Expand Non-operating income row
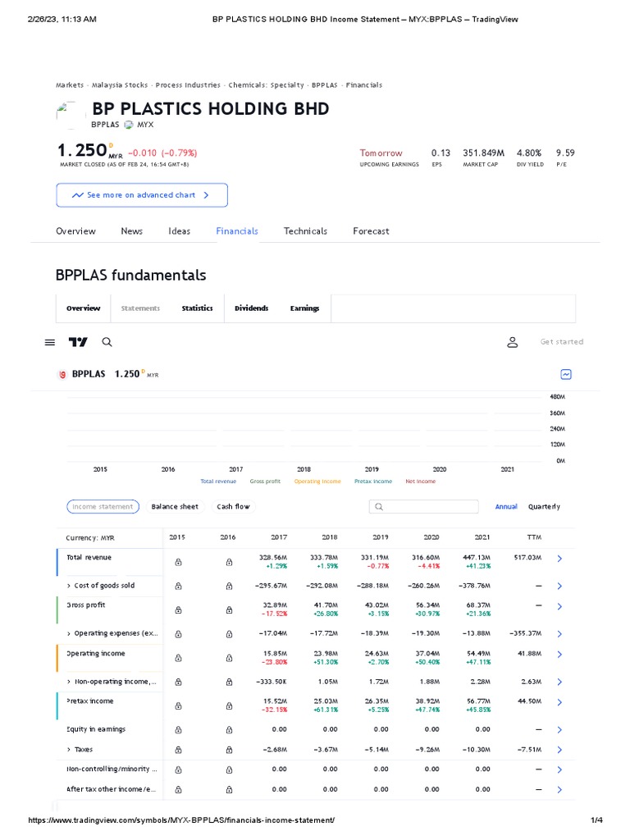This screenshot has height=840, width=630. 69,682
